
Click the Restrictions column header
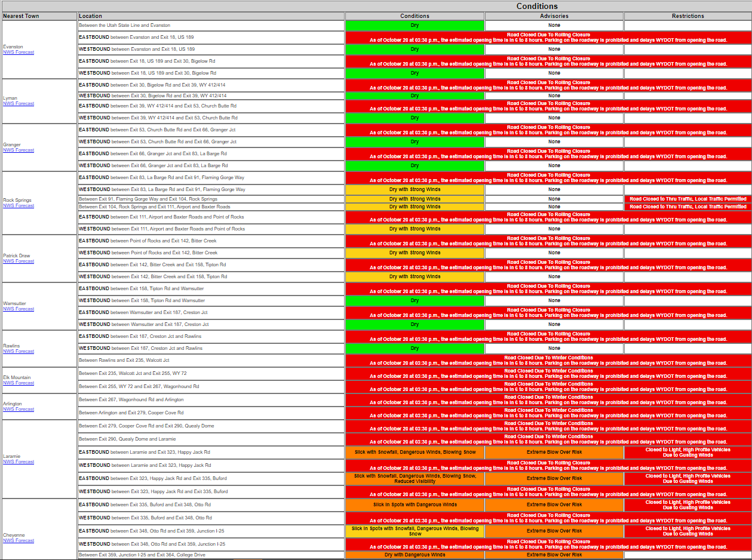pyautogui.click(x=687, y=16)
